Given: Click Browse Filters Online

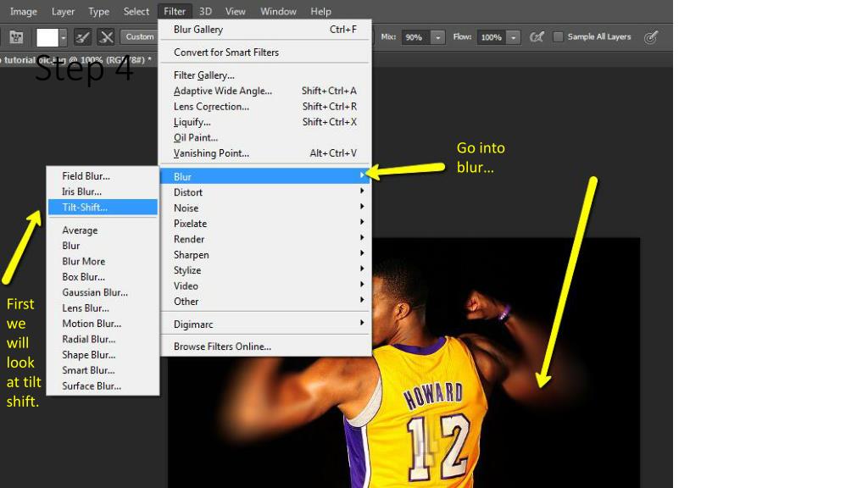Looking at the screenshot, I should coord(265,347).
